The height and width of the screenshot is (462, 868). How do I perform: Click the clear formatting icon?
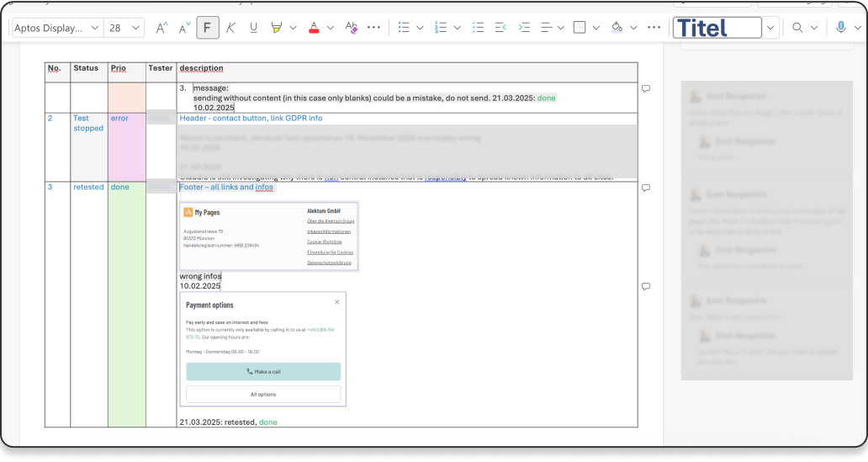pyautogui.click(x=351, y=28)
